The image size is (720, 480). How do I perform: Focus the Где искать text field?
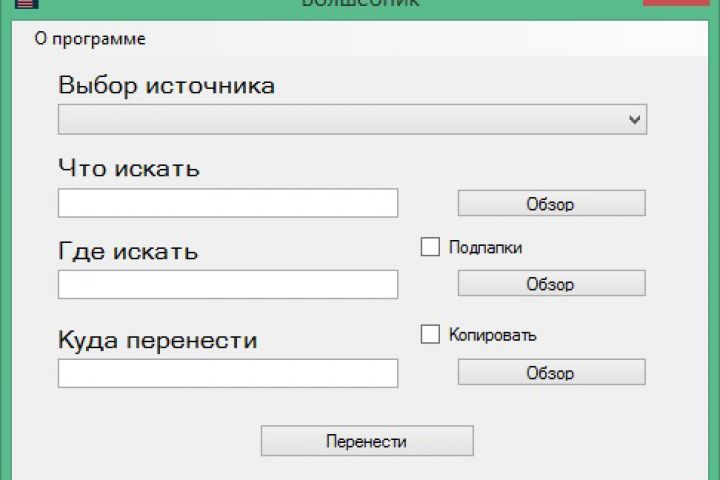[228, 284]
